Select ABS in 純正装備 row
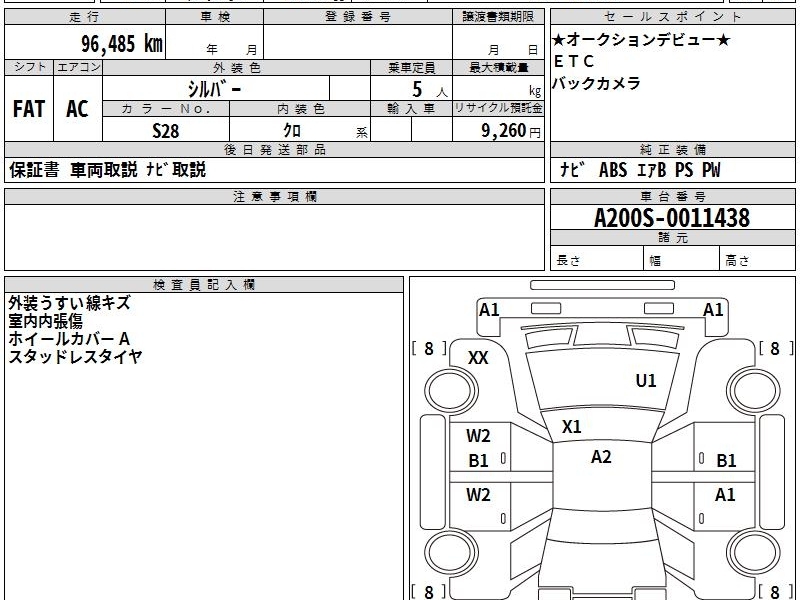This screenshot has width=800, height=600. point(613,170)
